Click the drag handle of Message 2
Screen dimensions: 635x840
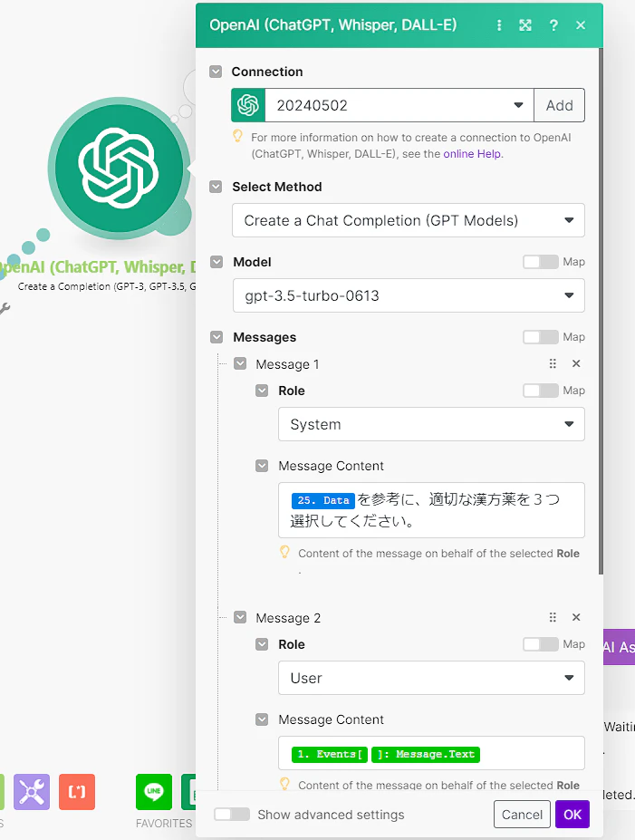(x=553, y=617)
